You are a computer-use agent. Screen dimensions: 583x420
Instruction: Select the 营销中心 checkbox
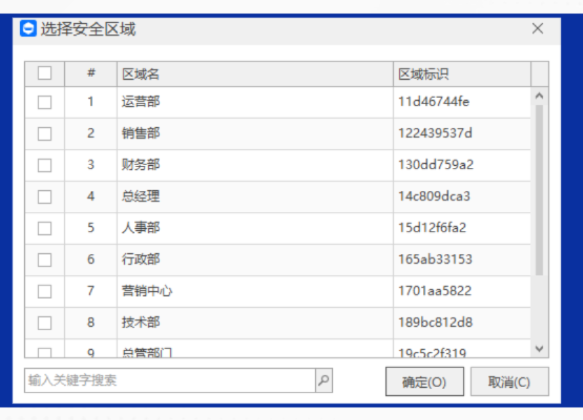pos(45,291)
